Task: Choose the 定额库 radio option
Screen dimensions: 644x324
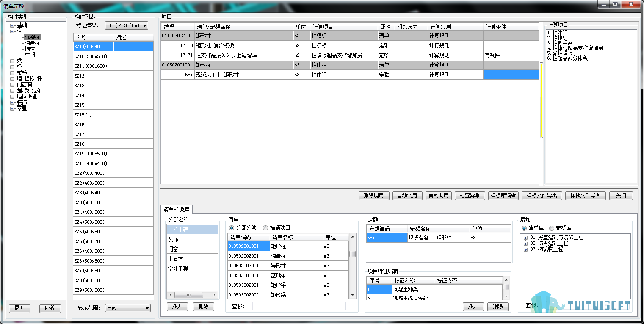Action: (x=551, y=228)
